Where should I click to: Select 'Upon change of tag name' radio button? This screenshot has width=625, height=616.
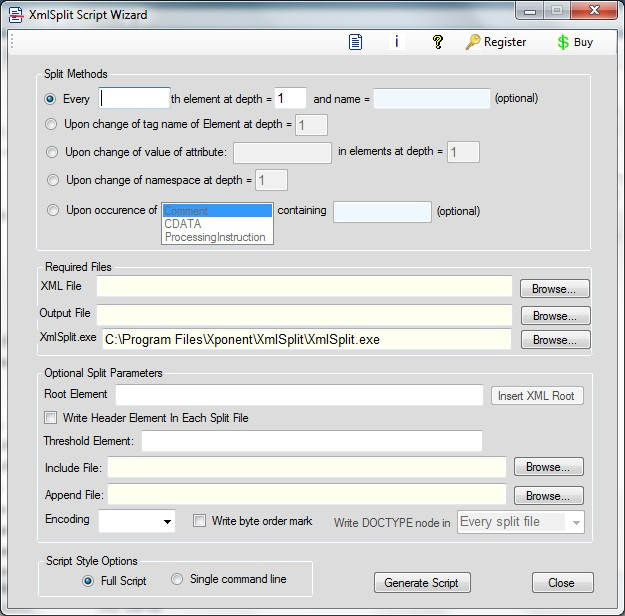coord(51,124)
